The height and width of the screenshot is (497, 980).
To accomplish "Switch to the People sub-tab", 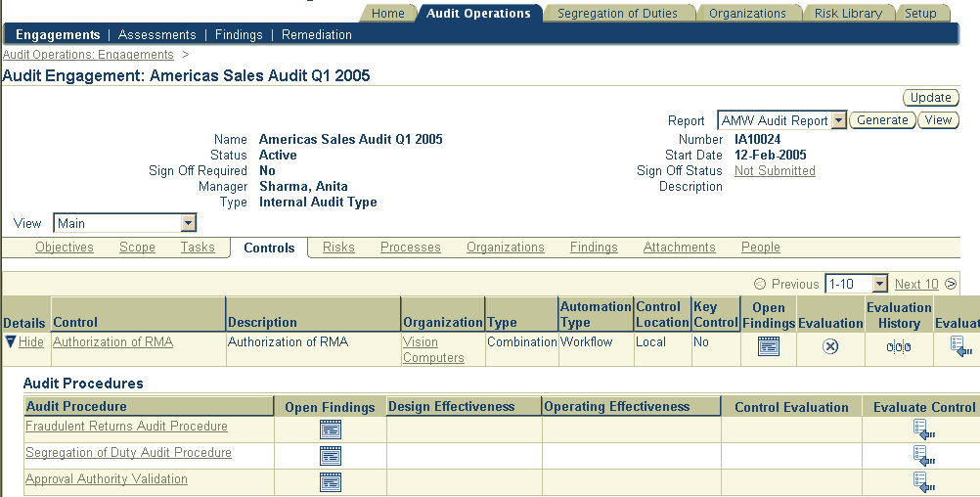I will point(761,247).
